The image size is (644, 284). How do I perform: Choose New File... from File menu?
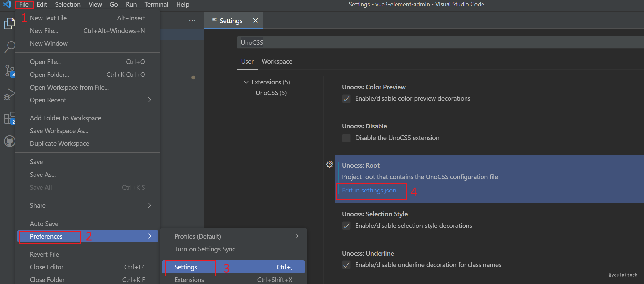click(88, 31)
